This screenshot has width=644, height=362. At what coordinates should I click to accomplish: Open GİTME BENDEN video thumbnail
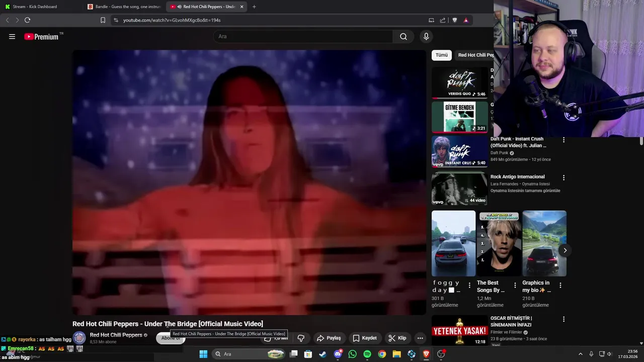pos(459,117)
